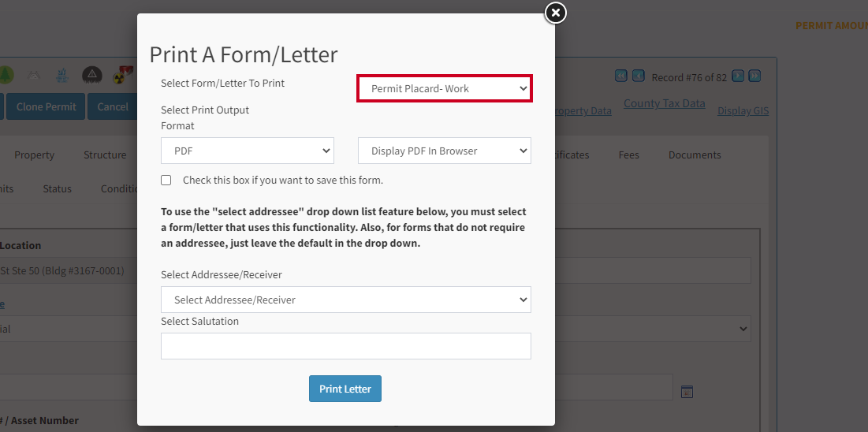
Task: Click the Print Letter button
Action: (x=345, y=389)
